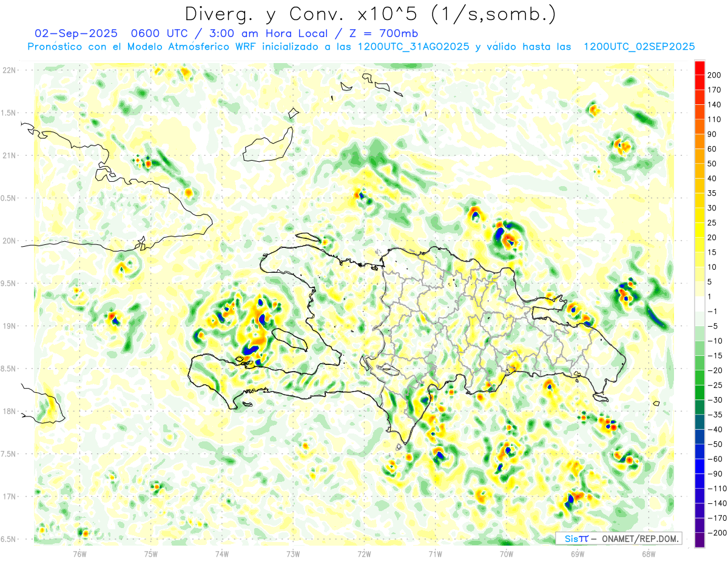Click the '9.5N' latitude label
This screenshot has height=562, width=728.
click(x=10, y=283)
